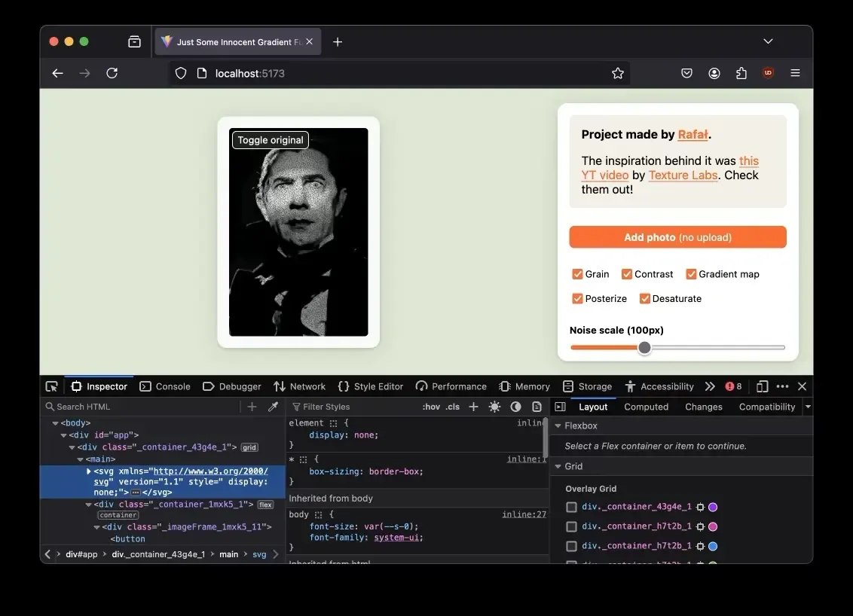Collapse the _imageFrame_1mxk5_11 div node
853x616 pixels.
click(x=97, y=527)
